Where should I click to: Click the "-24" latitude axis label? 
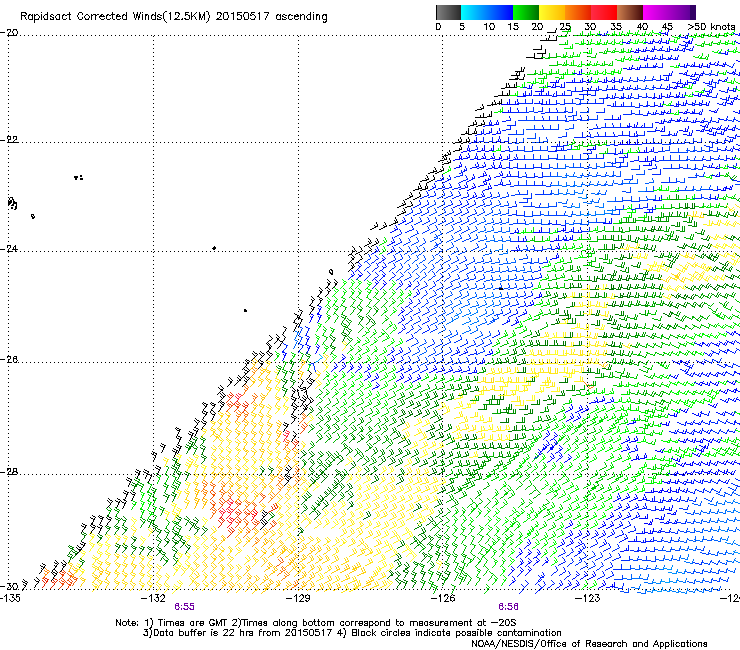point(9,248)
